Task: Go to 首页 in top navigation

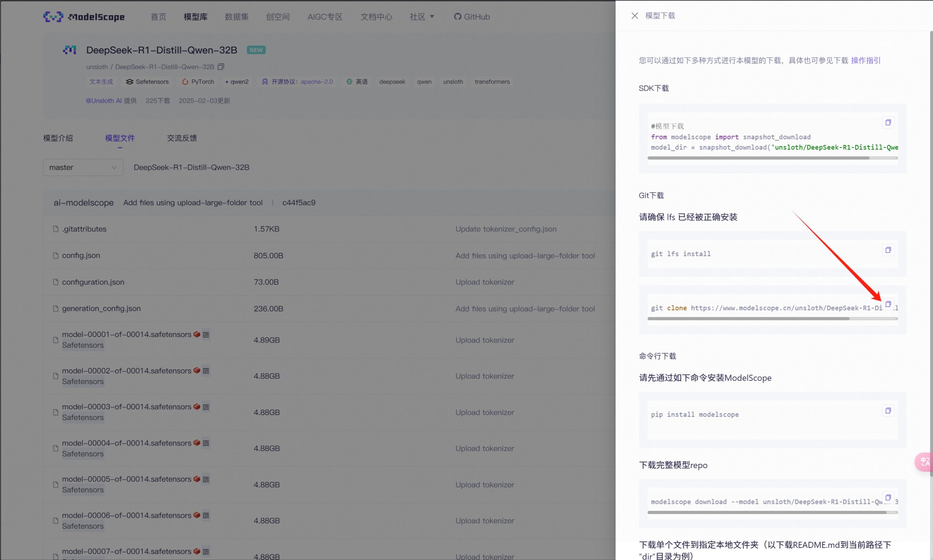Action: click(158, 17)
